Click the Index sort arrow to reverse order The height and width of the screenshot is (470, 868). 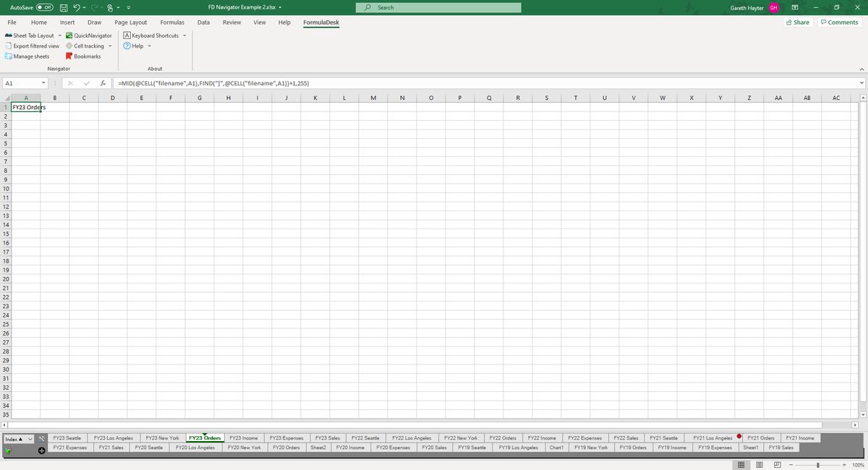(20, 438)
